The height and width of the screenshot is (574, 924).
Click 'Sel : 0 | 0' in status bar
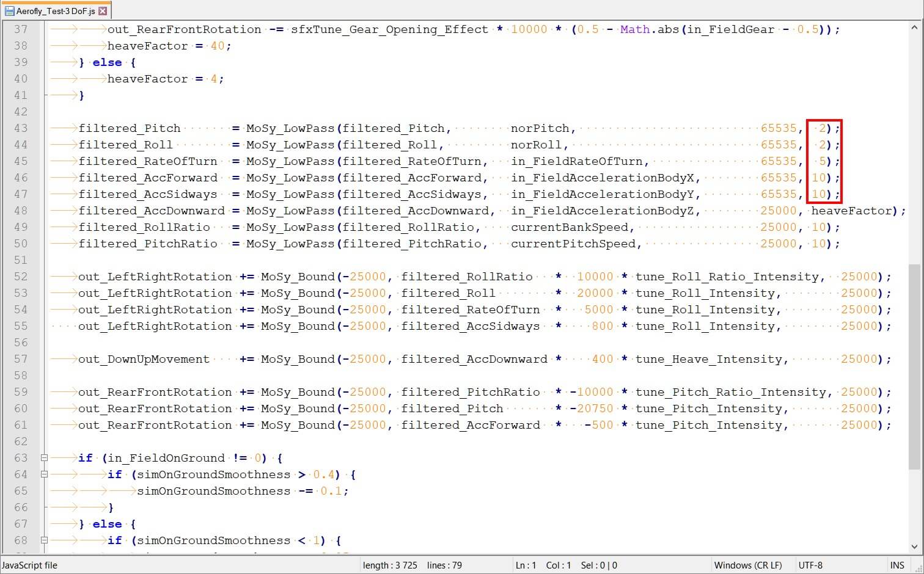599,565
